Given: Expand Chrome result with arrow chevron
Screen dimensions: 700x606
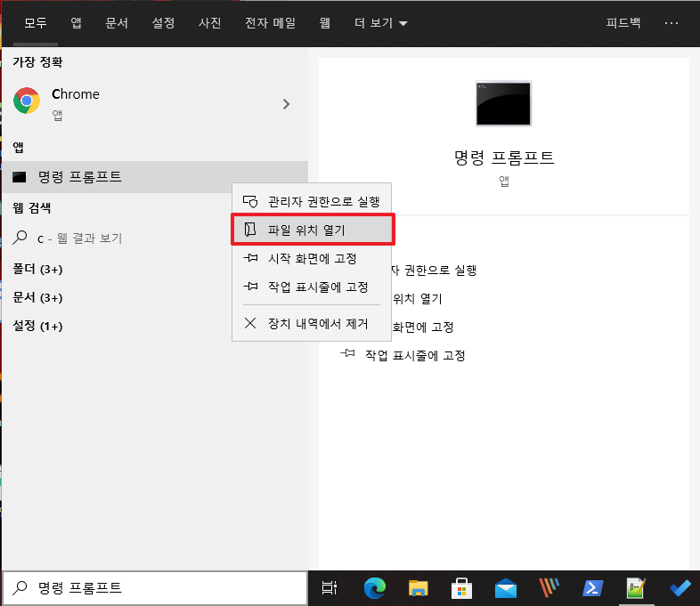Looking at the screenshot, I should click(x=286, y=104).
